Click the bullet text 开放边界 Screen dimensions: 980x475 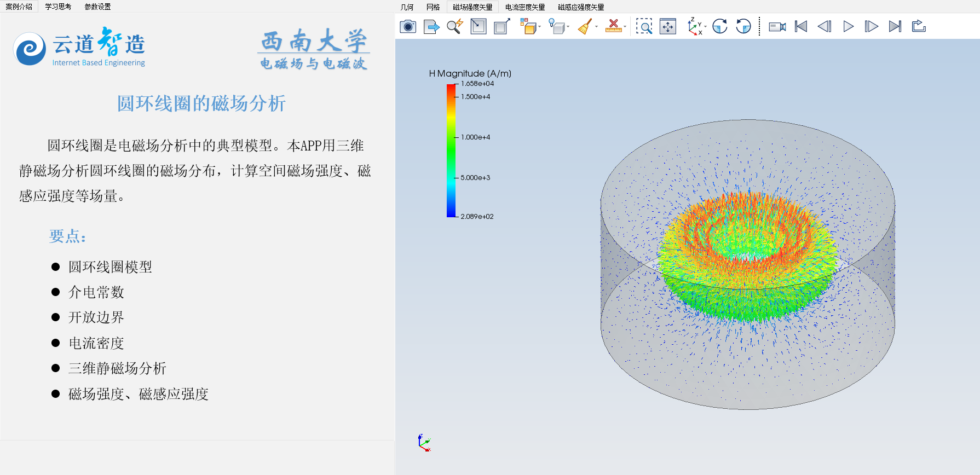(x=96, y=317)
